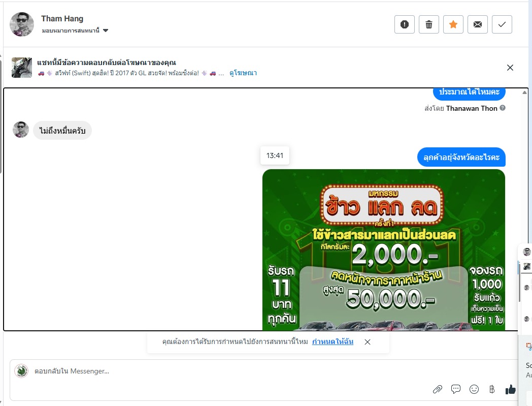Mark conversation done with checkmark button

pos(502,24)
